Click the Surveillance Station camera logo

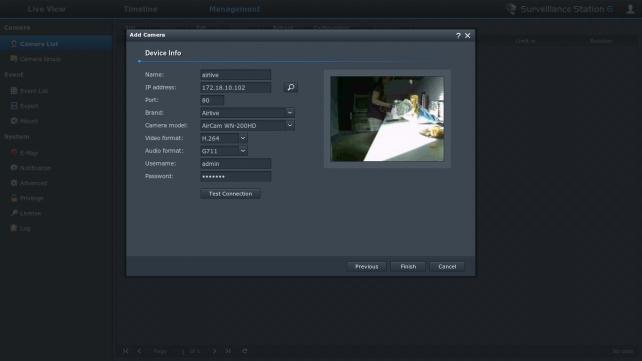click(x=511, y=9)
